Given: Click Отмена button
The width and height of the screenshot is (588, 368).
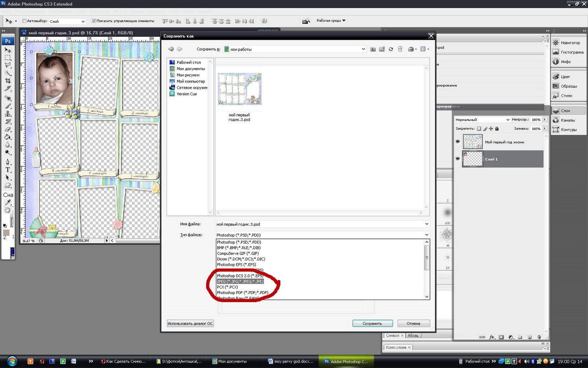Looking at the screenshot, I should [x=413, y=323].
